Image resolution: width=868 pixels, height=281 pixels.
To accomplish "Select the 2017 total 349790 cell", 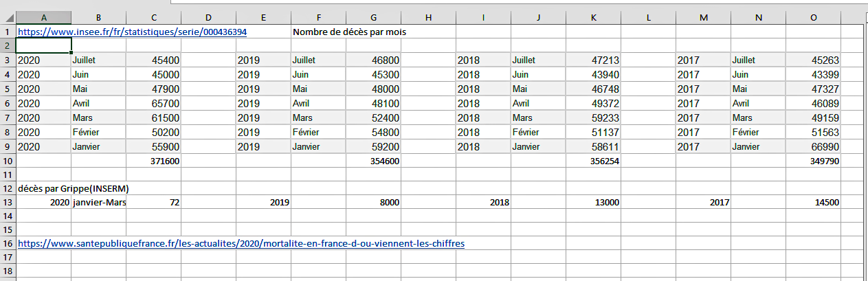I will (814, 161).
